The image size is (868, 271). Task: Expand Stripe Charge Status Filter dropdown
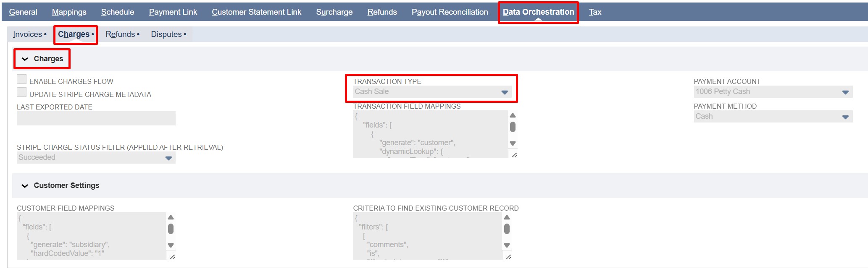pos(96,158)
